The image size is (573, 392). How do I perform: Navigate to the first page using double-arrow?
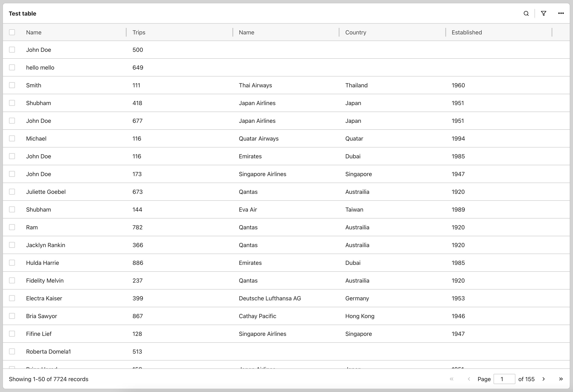[x=452, y=379]
